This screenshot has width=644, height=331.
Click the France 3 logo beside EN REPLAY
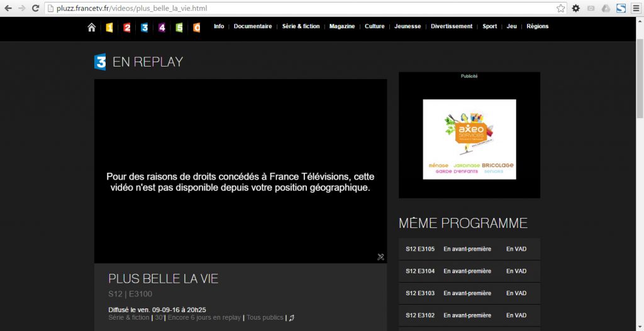click(100, 62)
